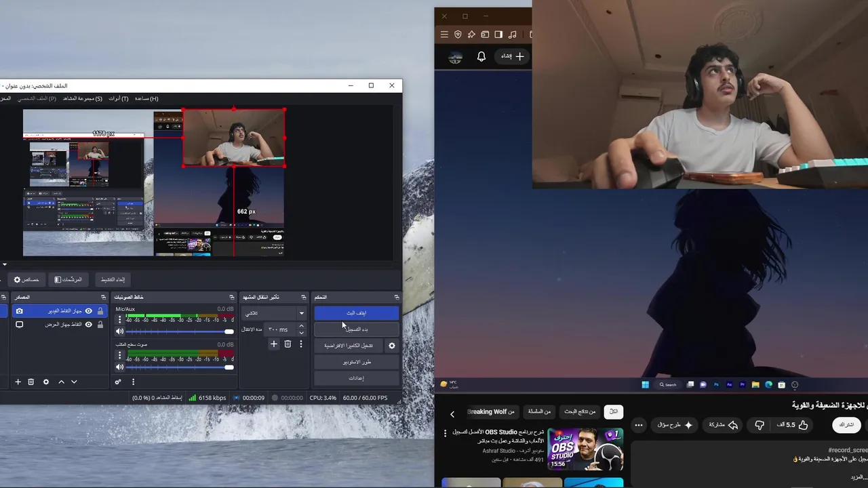
Task: Dislike the YouTube video
Action: click(x=759, y=425)
